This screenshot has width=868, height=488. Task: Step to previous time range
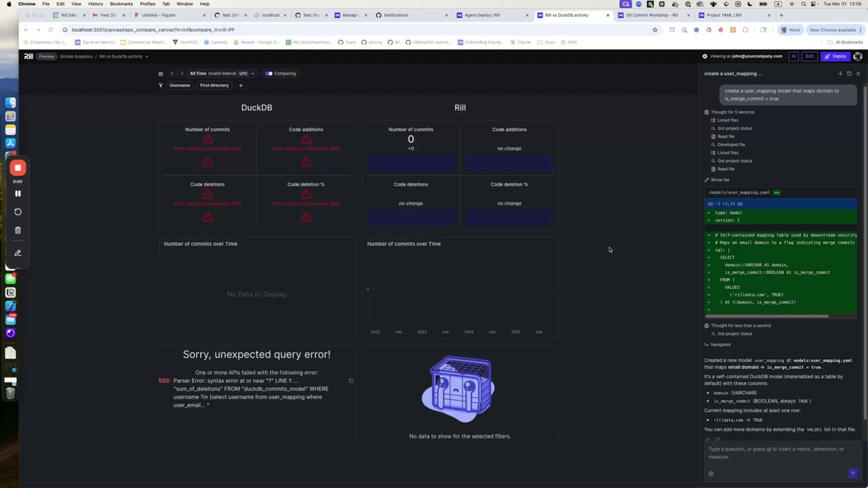pos(172,73)
